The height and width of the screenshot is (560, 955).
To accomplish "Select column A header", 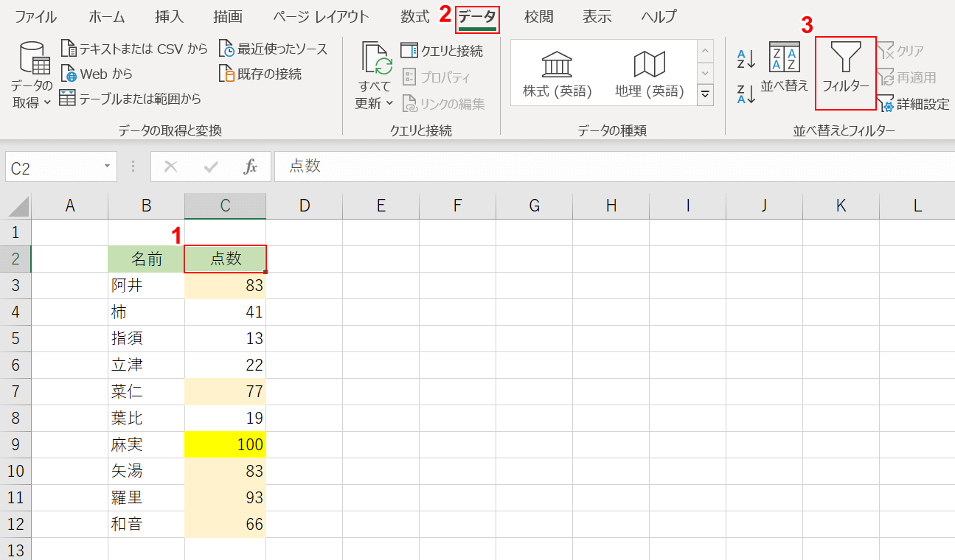I will coord(70,206).
